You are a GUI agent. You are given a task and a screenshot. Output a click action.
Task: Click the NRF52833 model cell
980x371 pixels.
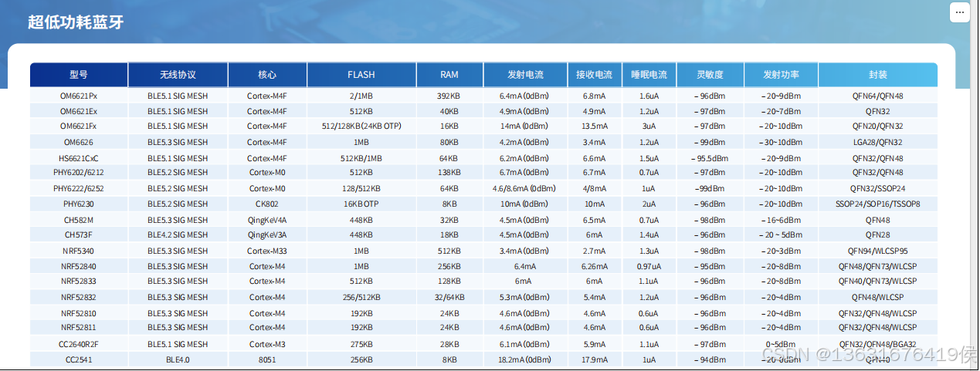point(79,281)
